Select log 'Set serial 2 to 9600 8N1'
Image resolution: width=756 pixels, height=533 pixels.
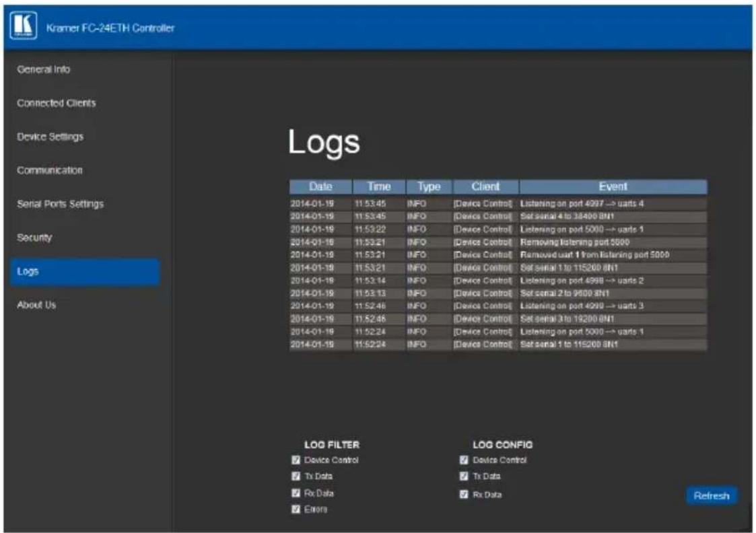click(498, 293)
